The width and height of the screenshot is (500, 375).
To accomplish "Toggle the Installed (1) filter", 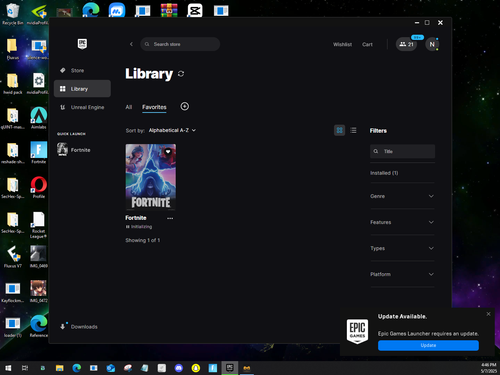I will click(384, 173).
